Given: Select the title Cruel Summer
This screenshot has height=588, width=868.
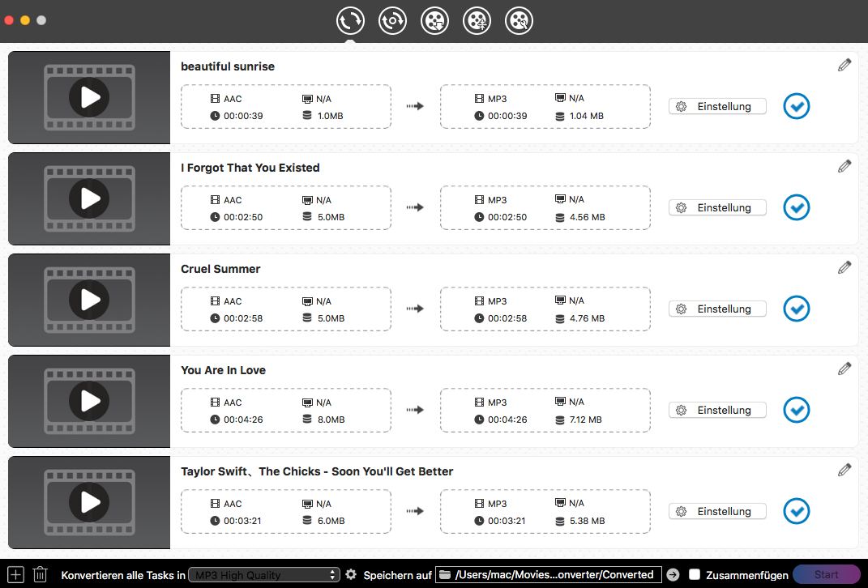Looking at the screenshot, I should pyautogui.click(x=220, y=269).
